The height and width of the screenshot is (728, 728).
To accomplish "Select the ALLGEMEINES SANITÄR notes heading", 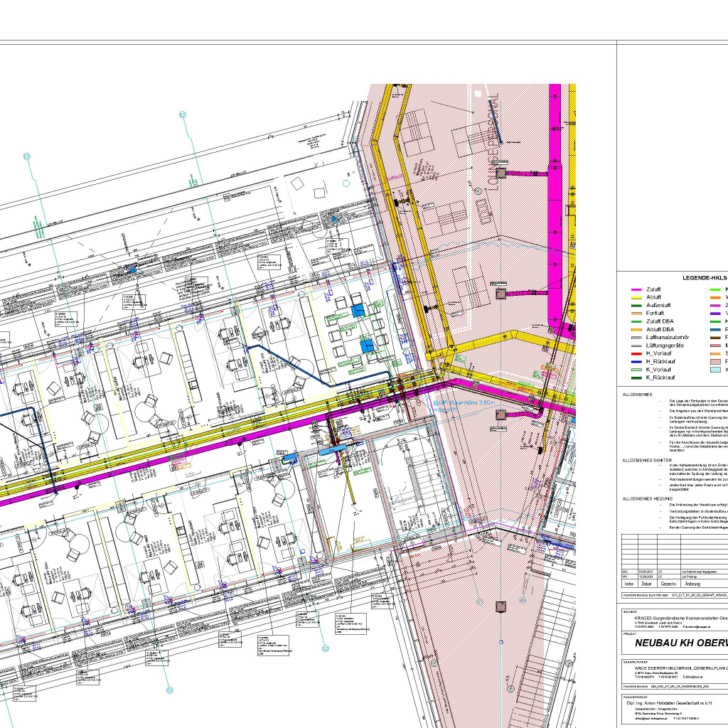I will (x=647, y=461).
